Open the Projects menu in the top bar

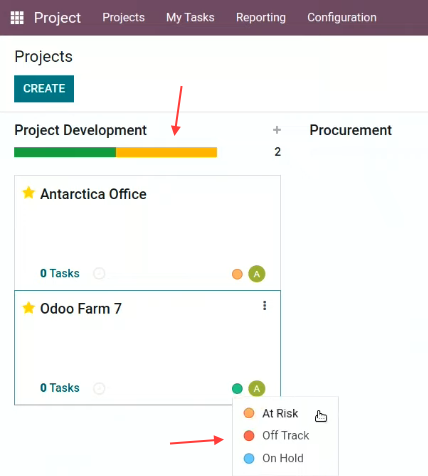[123, 17]
